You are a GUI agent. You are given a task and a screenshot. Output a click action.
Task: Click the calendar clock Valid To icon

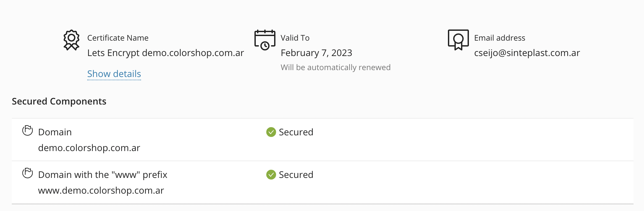[x=265, y=40]
